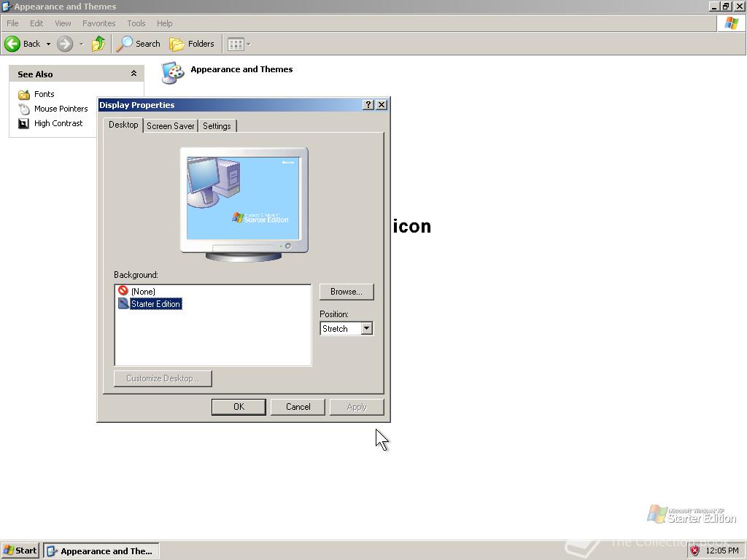
Task: Click OK in Display Properties
Action: [x=239, y=407]
